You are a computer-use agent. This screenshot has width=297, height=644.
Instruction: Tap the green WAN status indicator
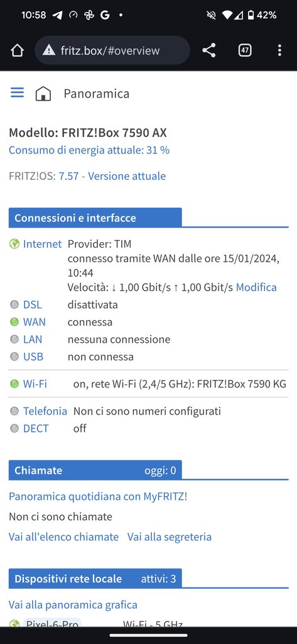point(14,322)
